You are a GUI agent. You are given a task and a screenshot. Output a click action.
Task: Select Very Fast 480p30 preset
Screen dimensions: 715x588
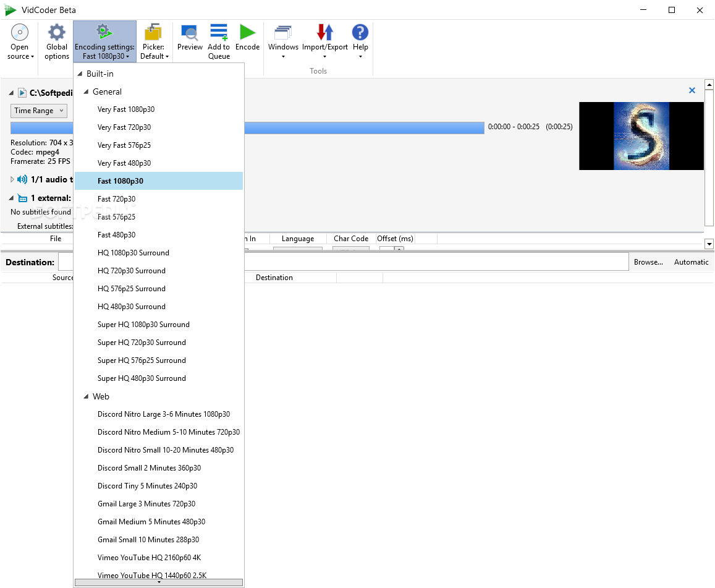click(159, 163)
